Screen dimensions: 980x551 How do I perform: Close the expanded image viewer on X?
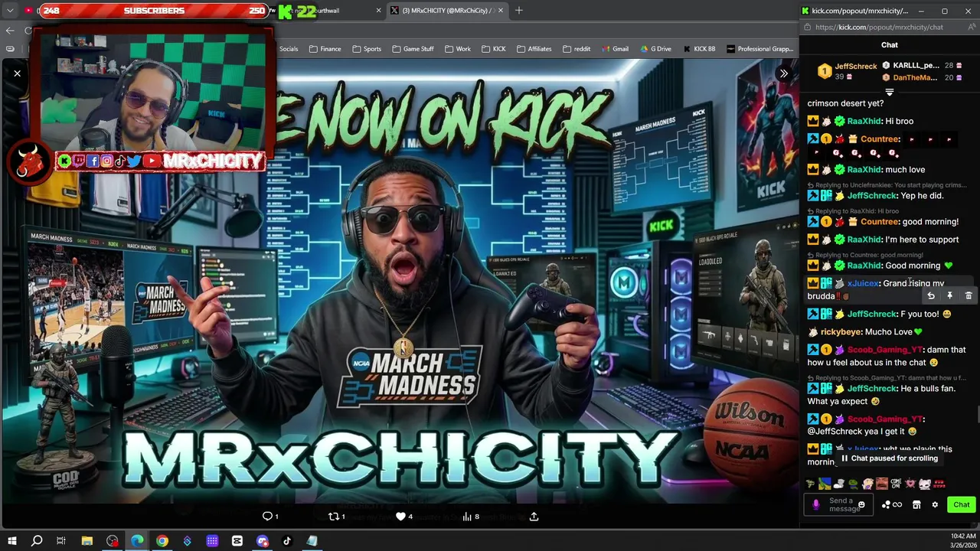click(17, 73)
